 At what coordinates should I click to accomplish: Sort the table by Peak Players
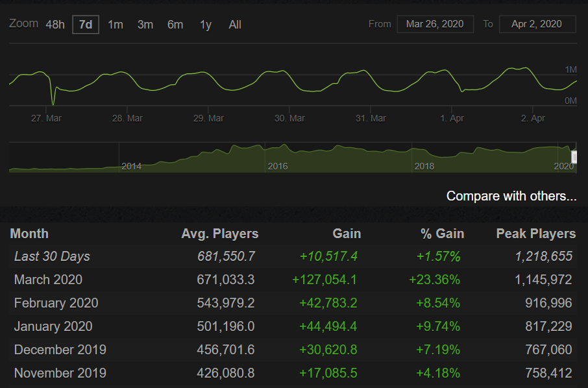coord(535,233)
